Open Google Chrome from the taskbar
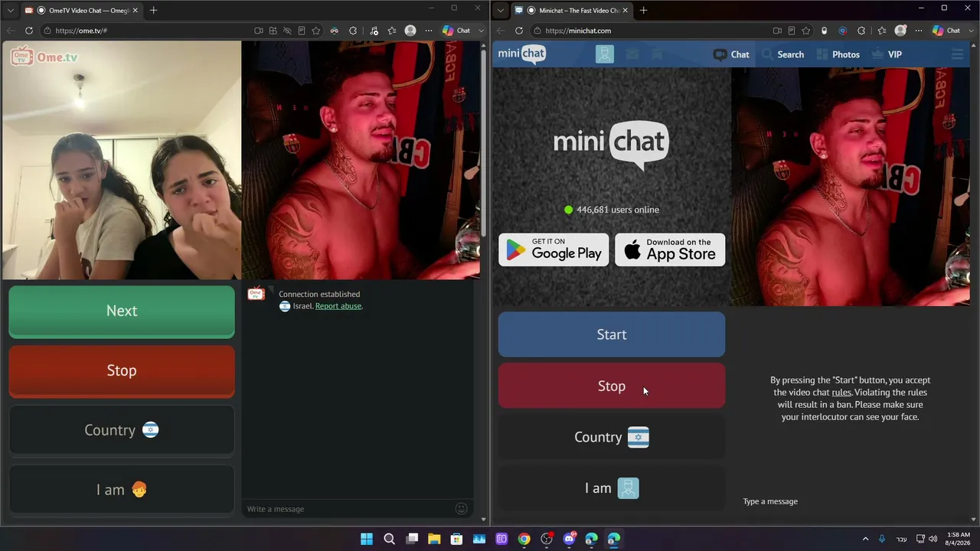The width and height of the screenshot is (980, 551). tap(524, 539)
